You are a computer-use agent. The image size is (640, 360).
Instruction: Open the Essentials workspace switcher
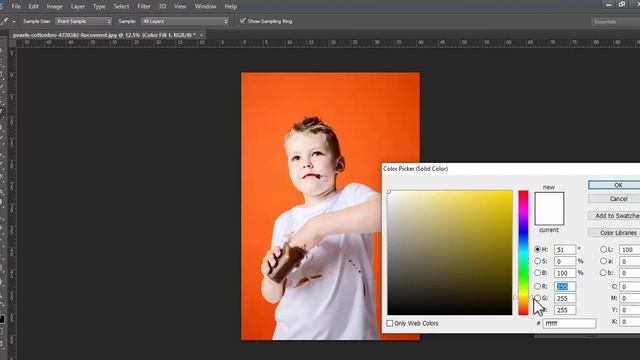click(x=616, y=22)
